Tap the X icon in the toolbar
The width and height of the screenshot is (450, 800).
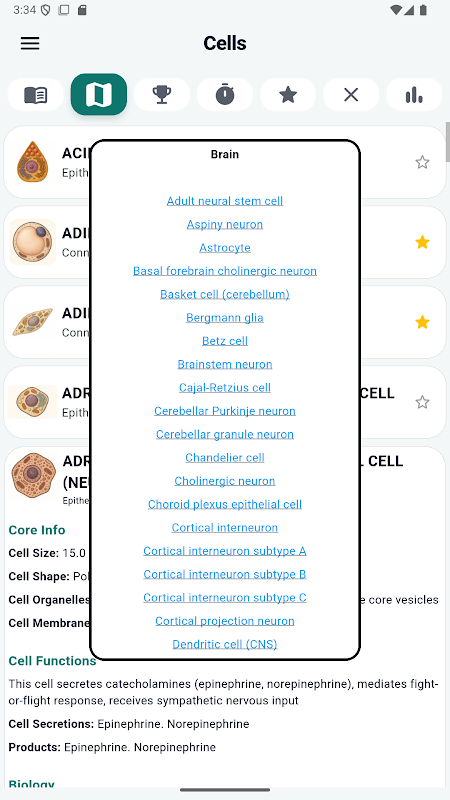tap(351, 95)
